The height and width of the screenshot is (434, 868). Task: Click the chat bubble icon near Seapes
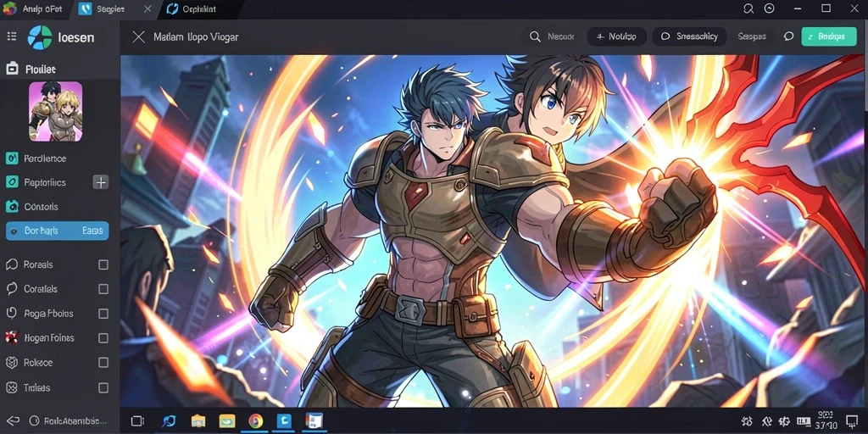pos(789,36)
